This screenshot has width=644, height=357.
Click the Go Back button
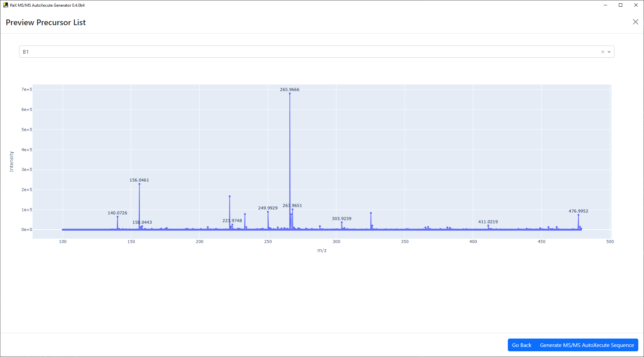[521, 345]
